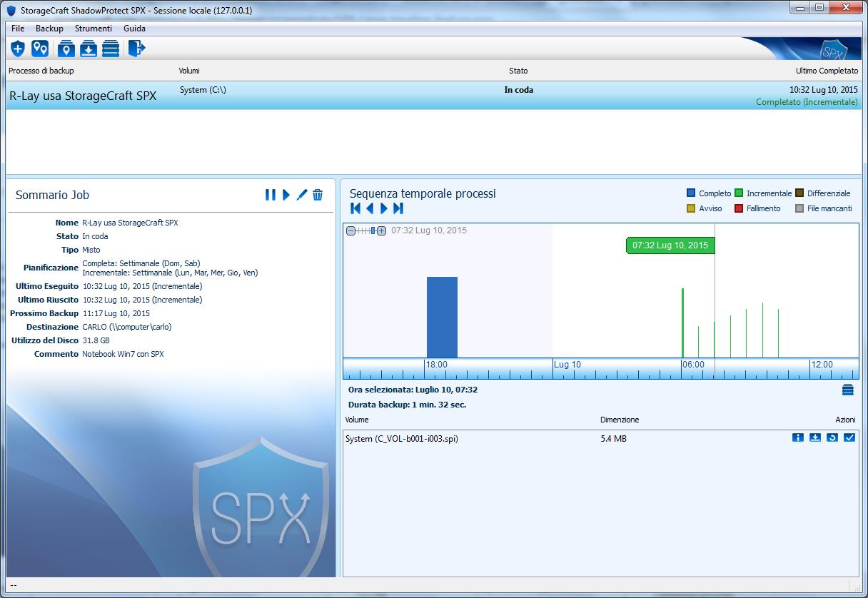The width and height of the screenshot is (868, 598).
Task: Click the green 07:32 Lug 10, 2015 marker label
Action: click(x=670, y=245)
